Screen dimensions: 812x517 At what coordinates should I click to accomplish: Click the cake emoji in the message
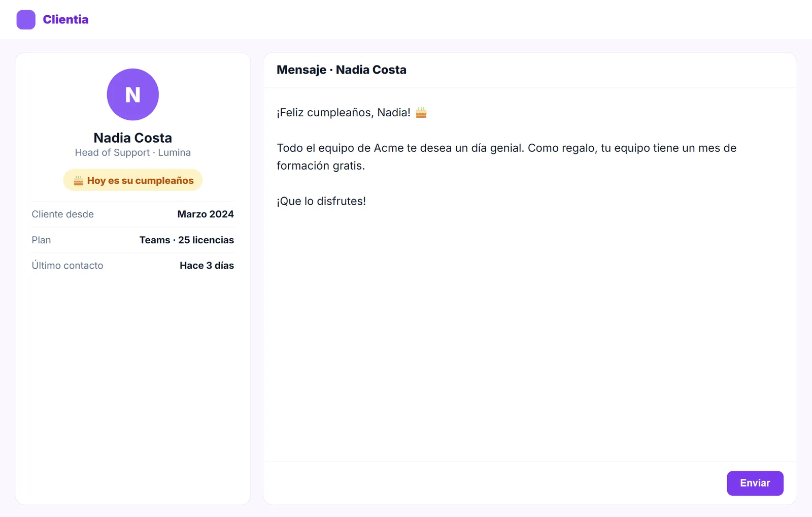(421, 112)
